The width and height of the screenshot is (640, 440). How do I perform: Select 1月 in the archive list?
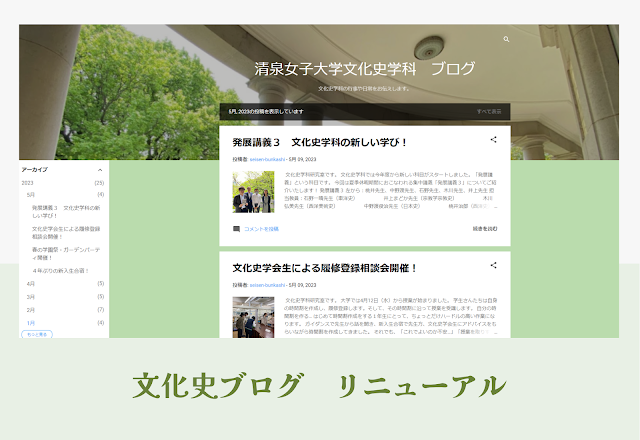click(x=31, y=323)
